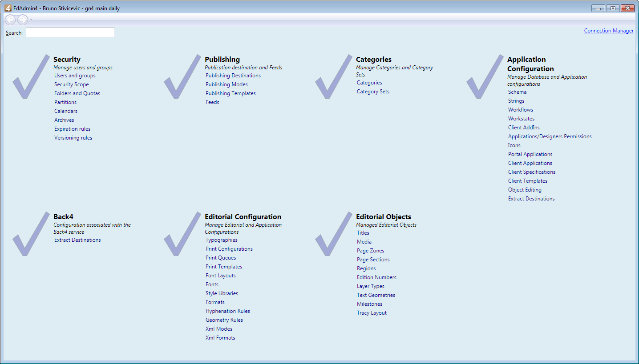Open Extract Destinations under Application Configuration
The height and width of the screenshot is (364, 639).
pyautogui.click(x=531, y=199)
